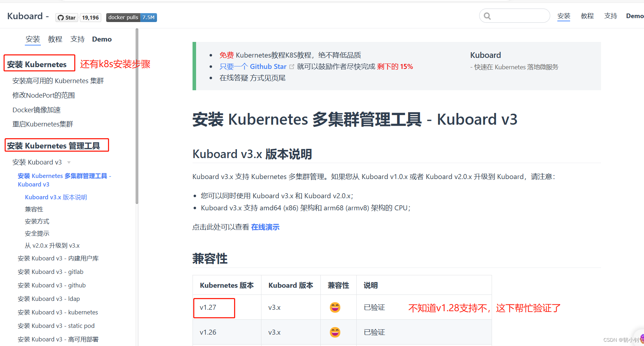Open the 19,196 star count badge
644x346 pixels.
click(91, 18)
